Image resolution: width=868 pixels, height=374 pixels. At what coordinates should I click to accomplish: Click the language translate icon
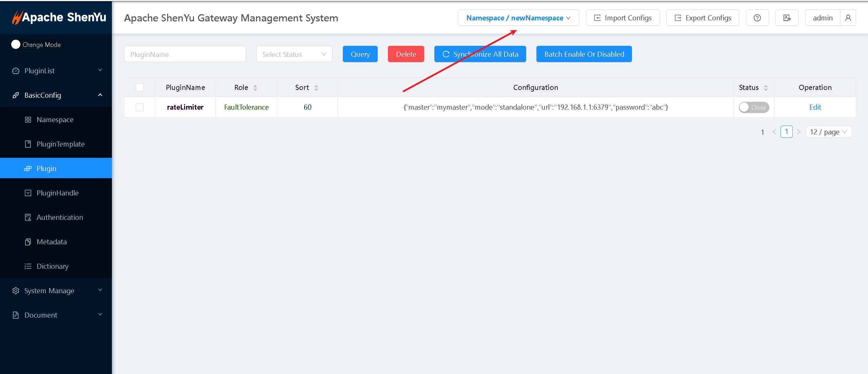click(x=787, y=18)
